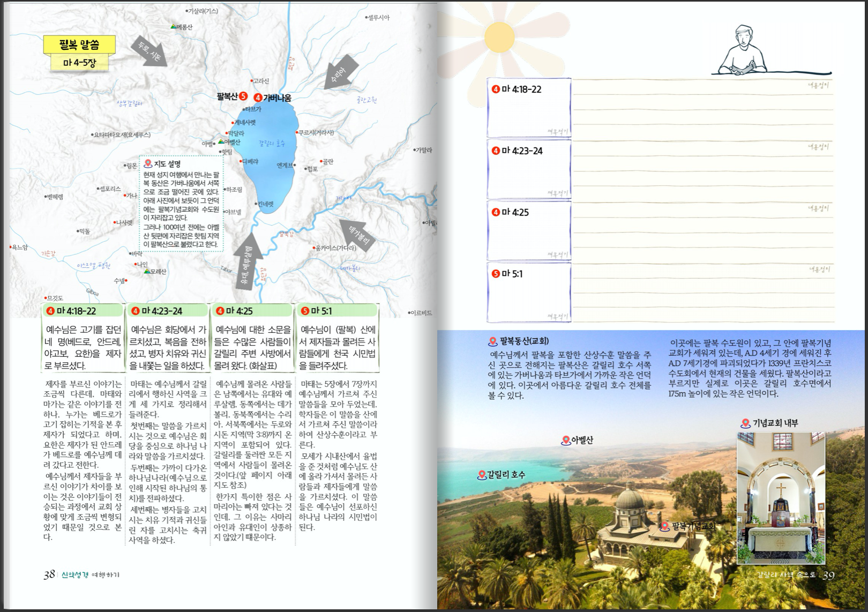Click the yellow 팔복 말씀 title box
This screenshot has height=612, width=868.
coord(79,44)
